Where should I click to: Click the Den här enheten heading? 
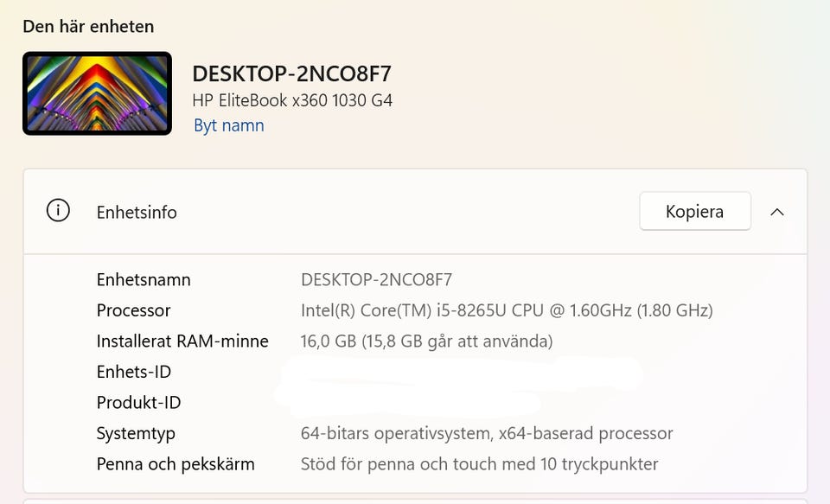(x=88, y=26)
